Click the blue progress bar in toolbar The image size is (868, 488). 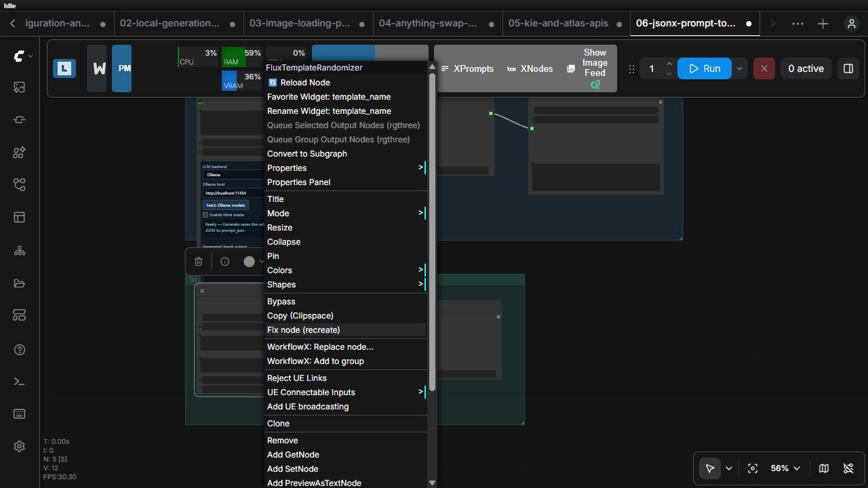[343, 53]
